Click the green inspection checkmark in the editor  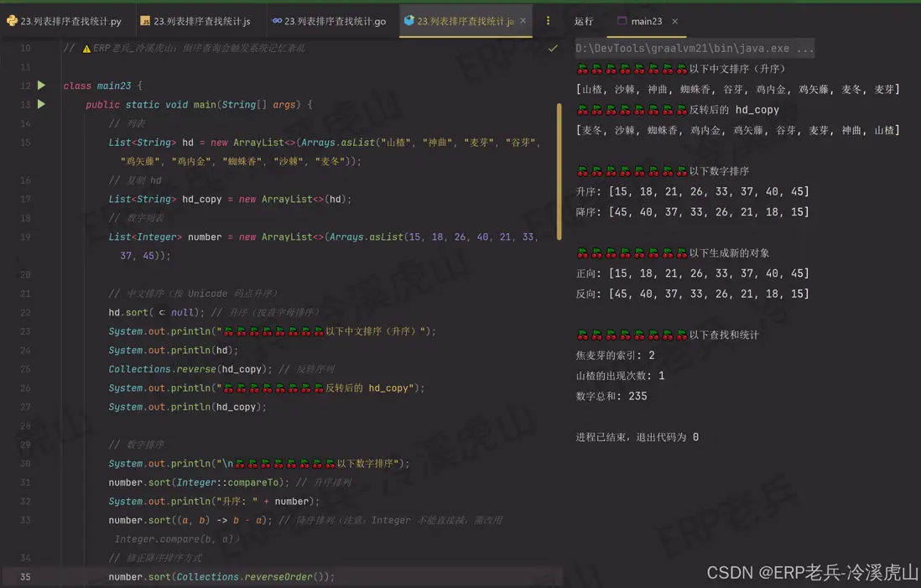coord(553,48)
